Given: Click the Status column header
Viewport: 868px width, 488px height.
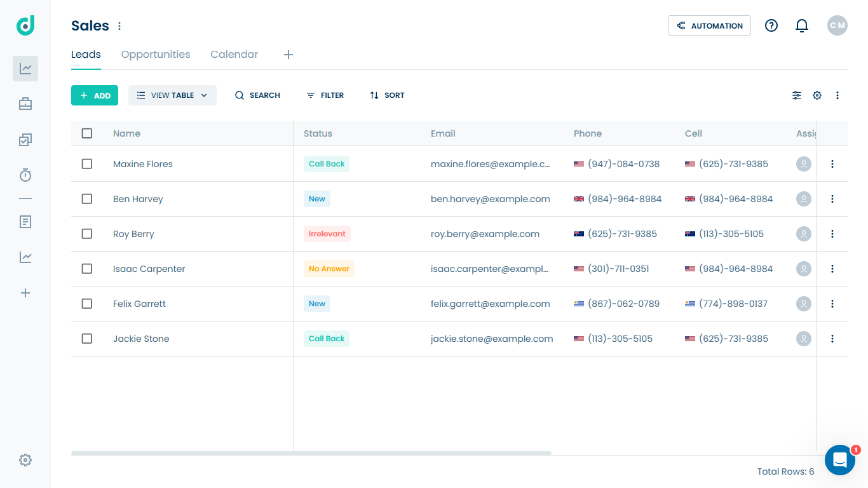Looking at the screenshot, I should pyautogui.click(x=318, y=133).
